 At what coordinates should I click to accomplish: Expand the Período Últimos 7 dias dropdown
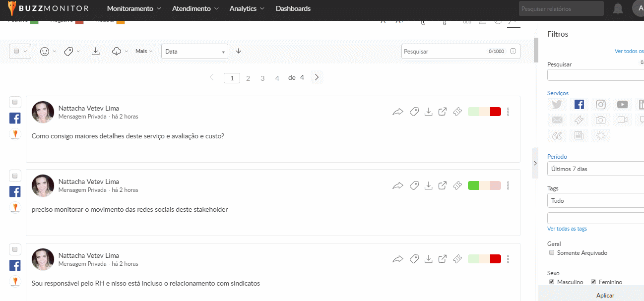[595, 169]
